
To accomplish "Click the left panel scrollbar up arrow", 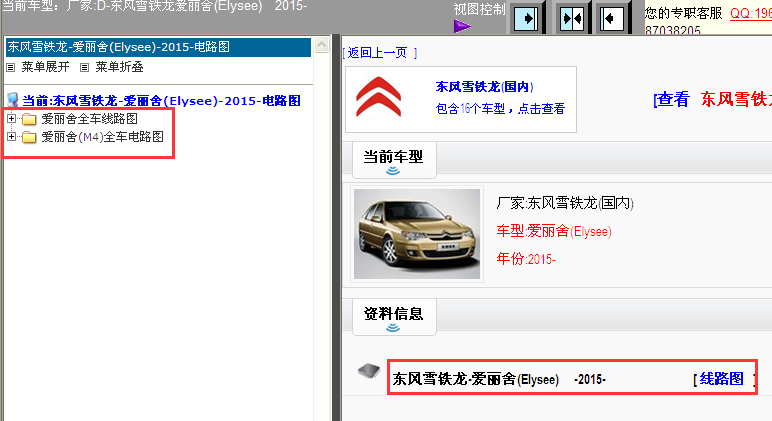I will point(322,45).
